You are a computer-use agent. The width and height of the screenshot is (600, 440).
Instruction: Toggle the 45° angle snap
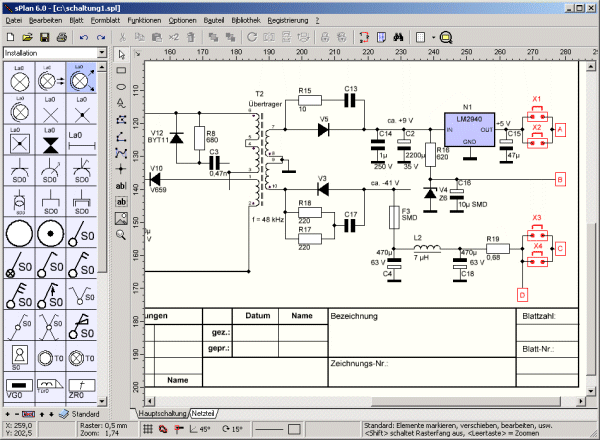click(x=200, y=429)
